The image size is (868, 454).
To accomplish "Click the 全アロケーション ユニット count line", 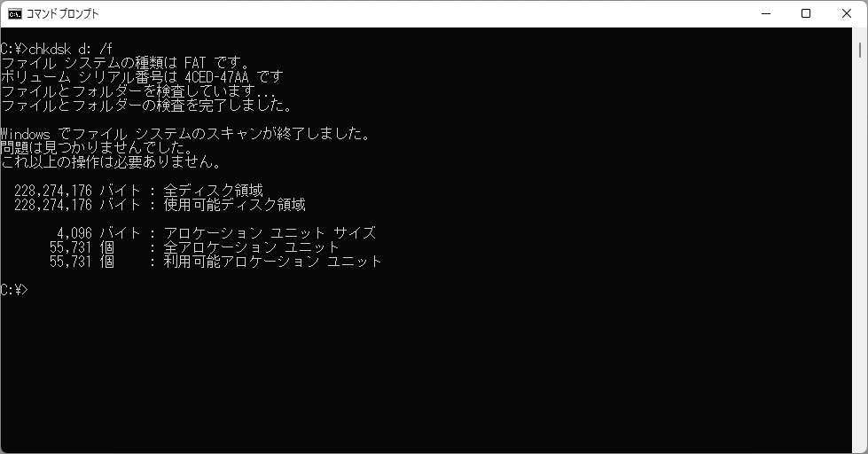I will [194, 247].
